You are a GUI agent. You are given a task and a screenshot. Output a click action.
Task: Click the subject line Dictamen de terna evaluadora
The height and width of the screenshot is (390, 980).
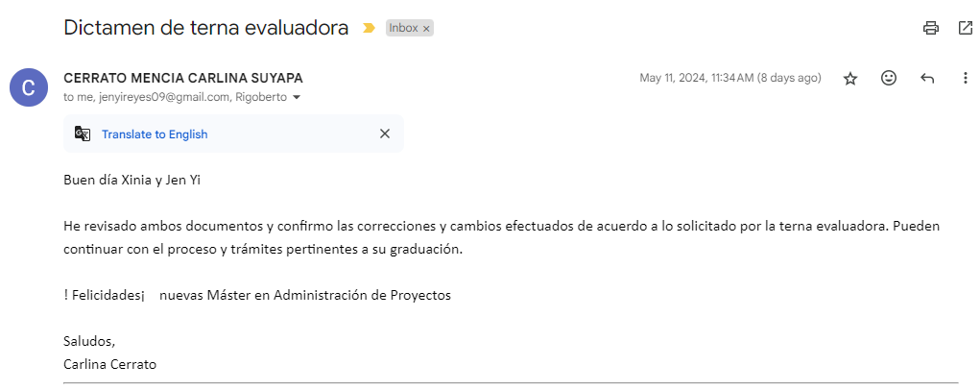click(205, 28)
